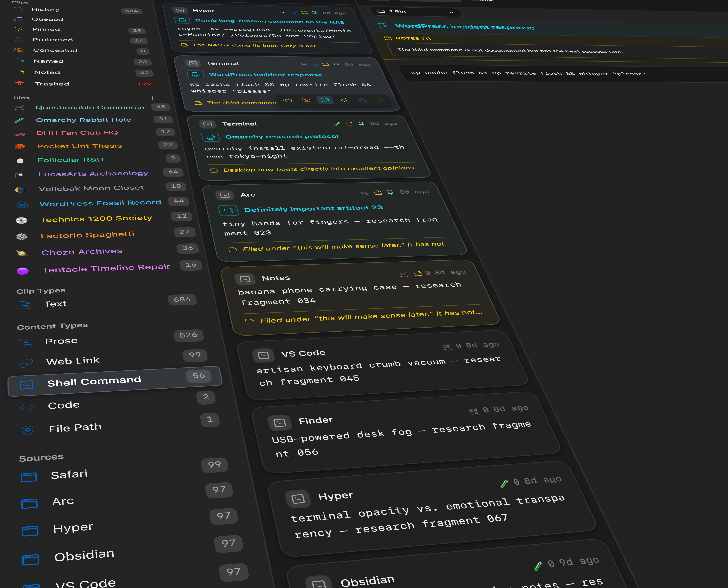Click the trash icon on the WordPress card toolbar
This screenshot has width=728, height=588.
pos(381,100)
